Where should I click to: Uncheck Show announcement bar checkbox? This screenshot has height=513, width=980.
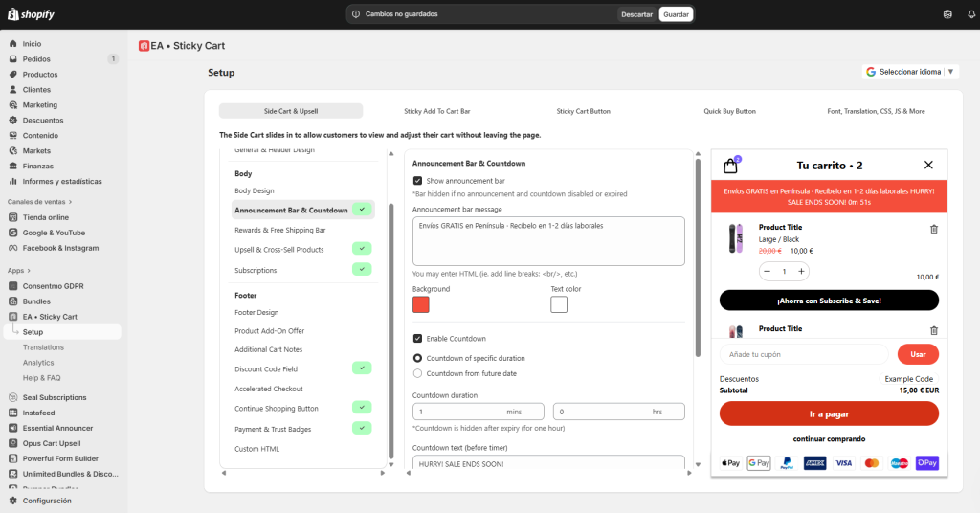pyautogui.click(x=417, y=181)
